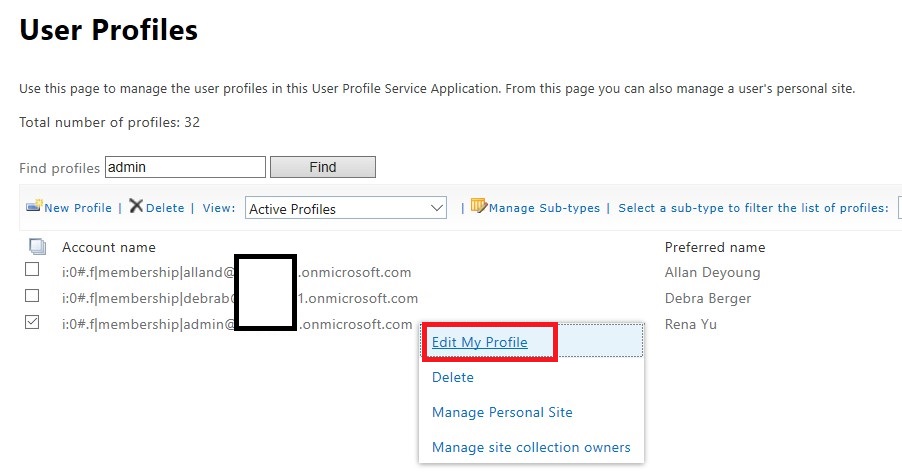Click the Account name column header

point(109,247)
